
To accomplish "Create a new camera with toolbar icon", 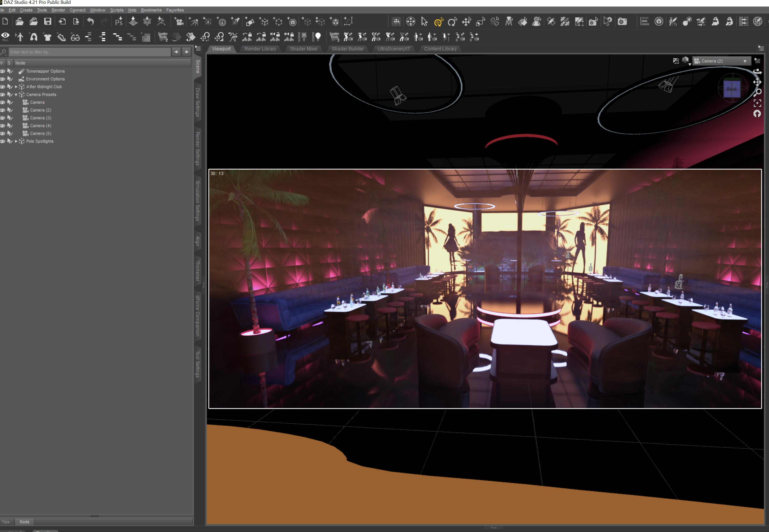I will click(179, 22).
